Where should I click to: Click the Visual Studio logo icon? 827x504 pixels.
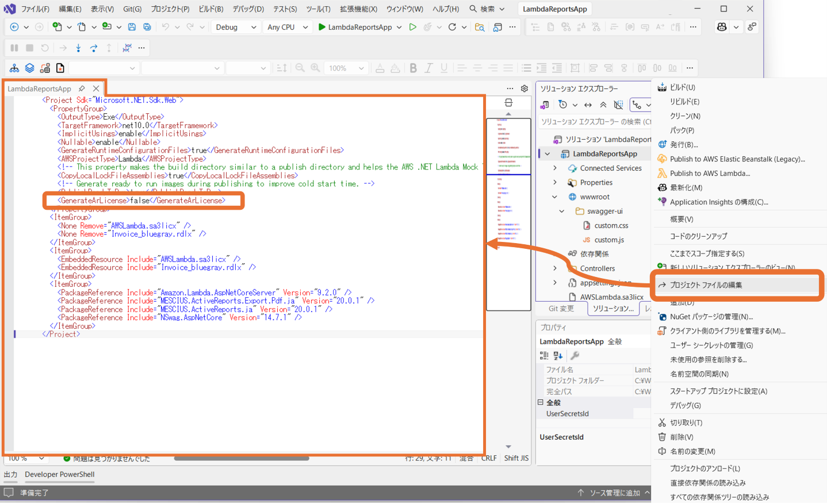click(10, 9)
